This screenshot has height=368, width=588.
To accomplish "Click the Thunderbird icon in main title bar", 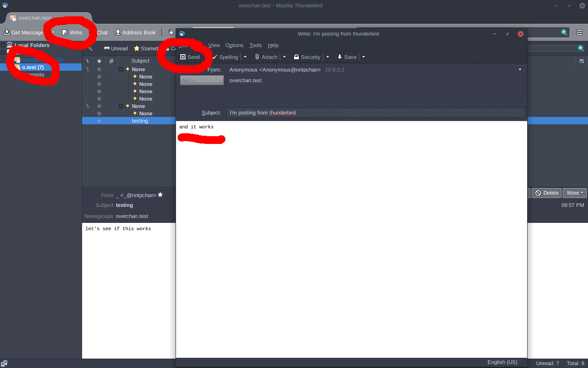I will tap(5, 6).
